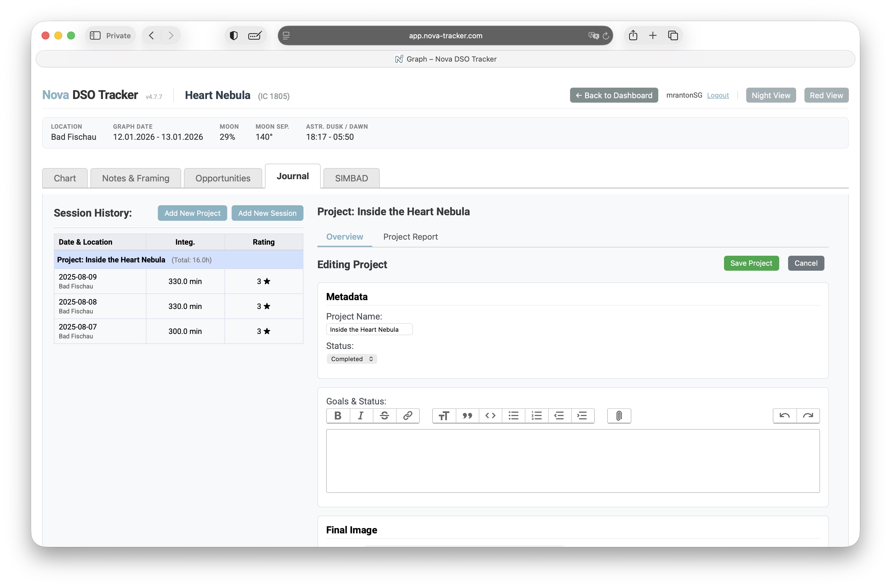Toggle Red View mode
The image size is (891, 588).
click(826, 95)
